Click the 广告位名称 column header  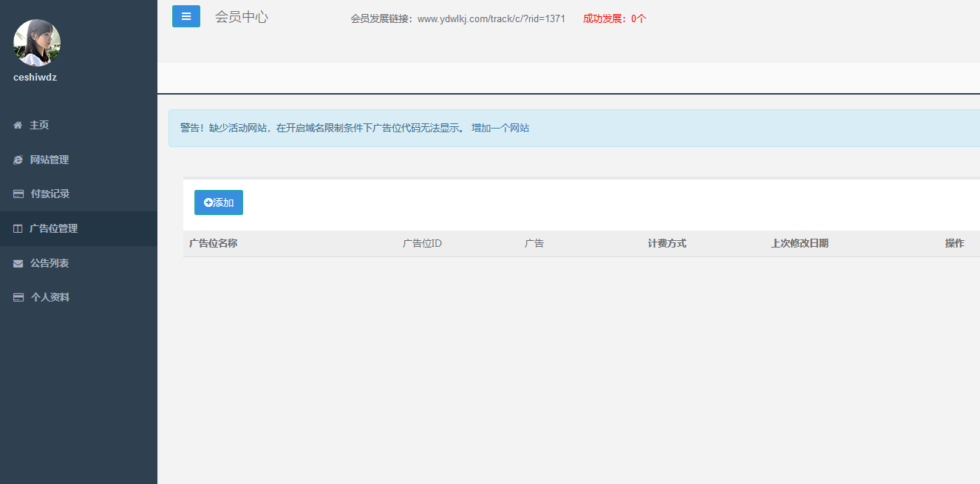point(213,243)
